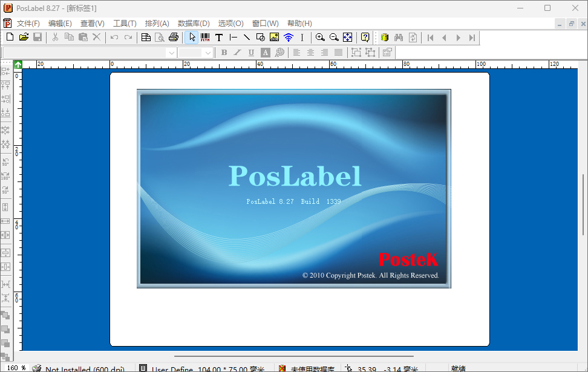This screenshot has width=588, height=372.
Task: Fit the label to the window
Action: [x=348, y=37]
